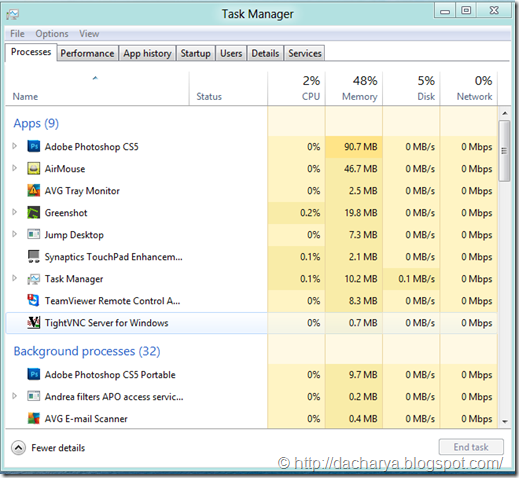The height and width of the screenshot is (478, 519).
Task: Click the scrollbar down arrow
Action: [x=505, y=422]
